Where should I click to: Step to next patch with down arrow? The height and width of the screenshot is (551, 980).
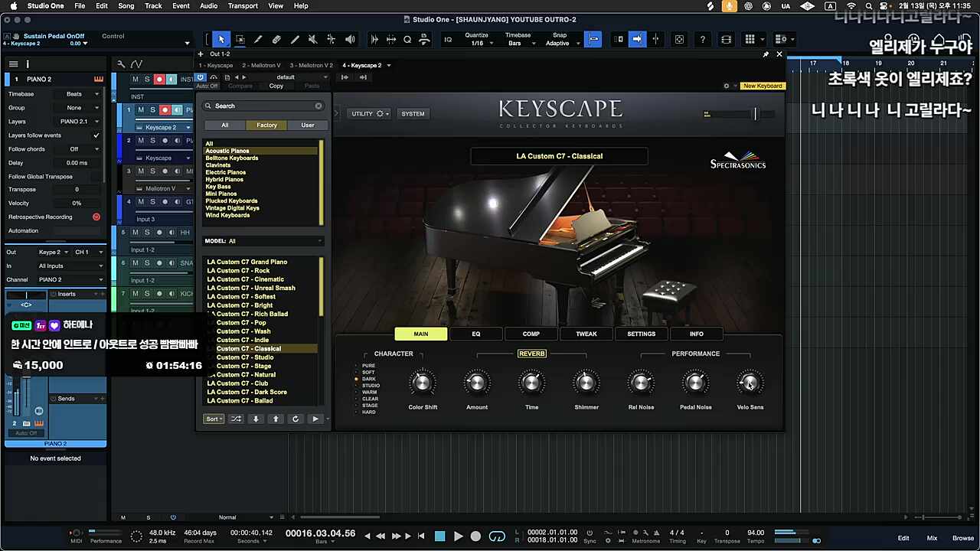pos(256,419)
